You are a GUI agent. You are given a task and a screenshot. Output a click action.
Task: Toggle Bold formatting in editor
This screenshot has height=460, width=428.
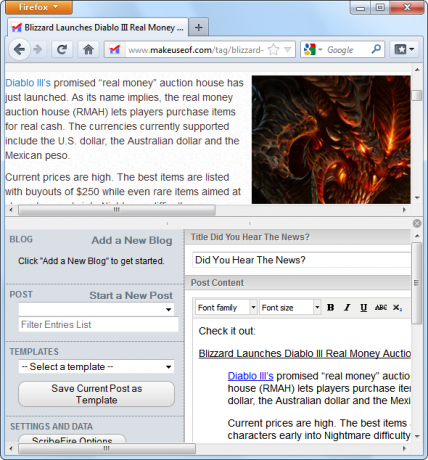coord(330,307)
